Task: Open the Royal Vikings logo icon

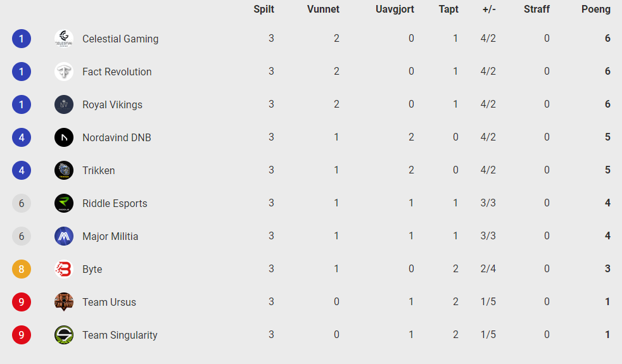Action: click(64, 104)
